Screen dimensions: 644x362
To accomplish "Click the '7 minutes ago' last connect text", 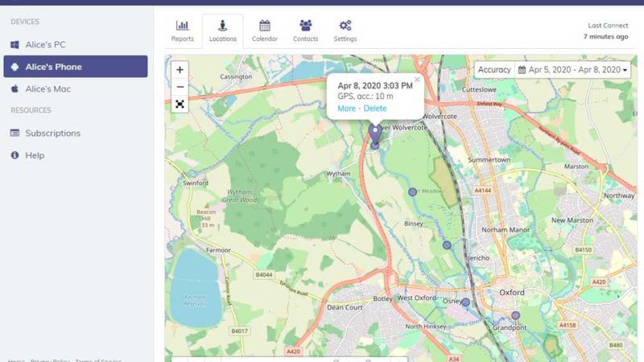I will click(x=606, y=36).
